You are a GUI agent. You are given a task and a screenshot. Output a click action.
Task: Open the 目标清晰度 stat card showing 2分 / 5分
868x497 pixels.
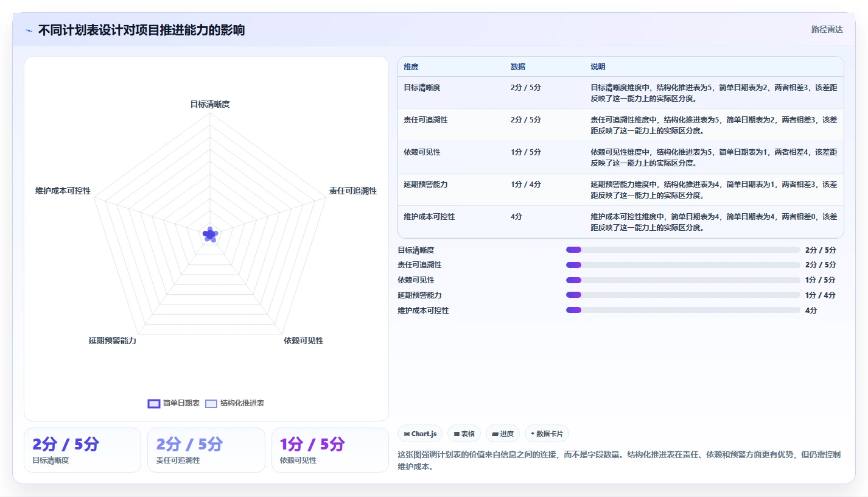click(x=82, y=450)
